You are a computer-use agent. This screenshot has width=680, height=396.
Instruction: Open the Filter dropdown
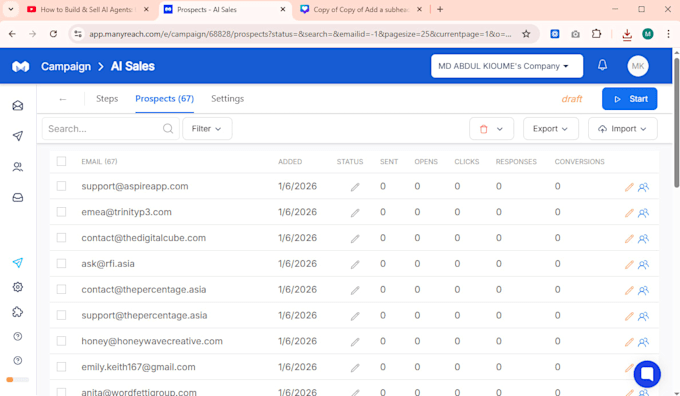click(207, 129)
